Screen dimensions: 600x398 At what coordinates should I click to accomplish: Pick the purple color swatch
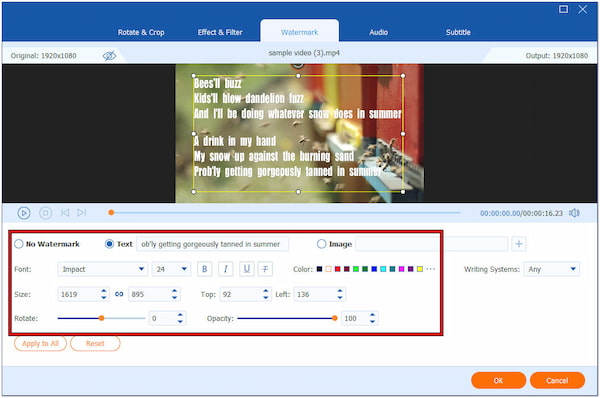point(411,269)
